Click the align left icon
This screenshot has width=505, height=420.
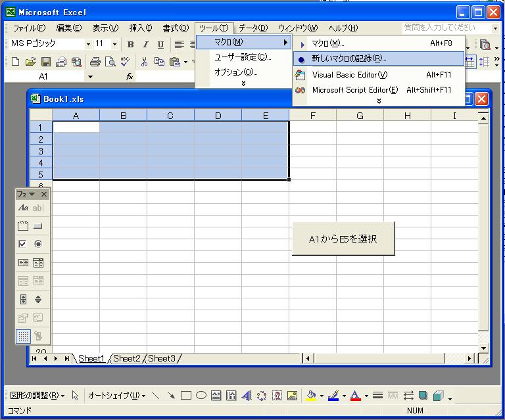179,45
